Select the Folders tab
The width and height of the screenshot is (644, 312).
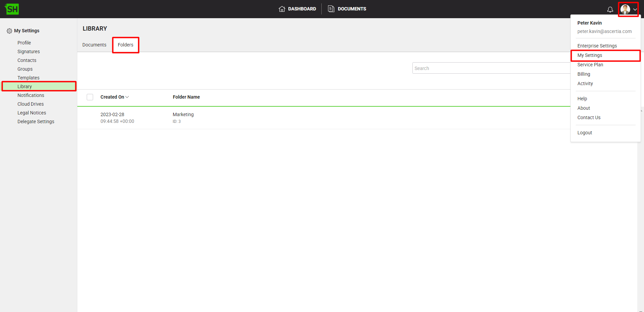[125, 45]
